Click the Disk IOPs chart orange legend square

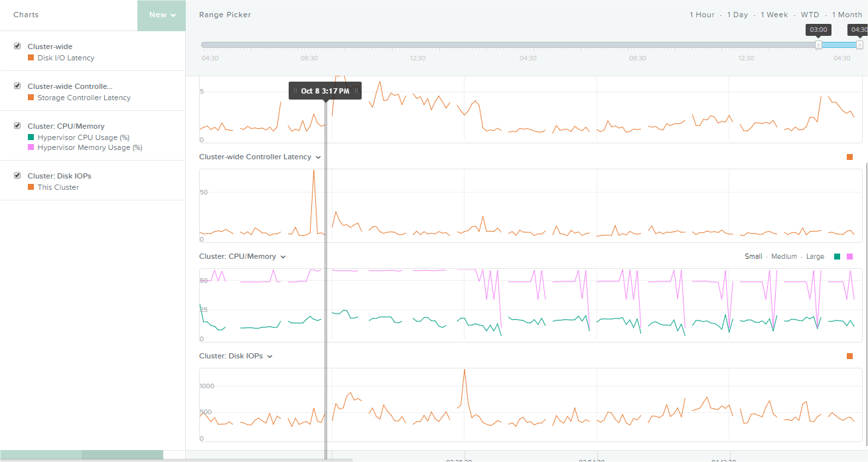pyautogui.click(x=849, y=356)
